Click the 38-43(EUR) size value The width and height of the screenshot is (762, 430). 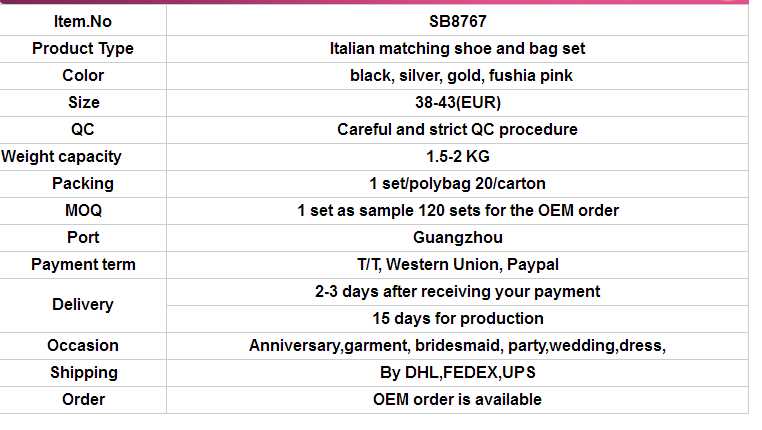coord(457,102)
